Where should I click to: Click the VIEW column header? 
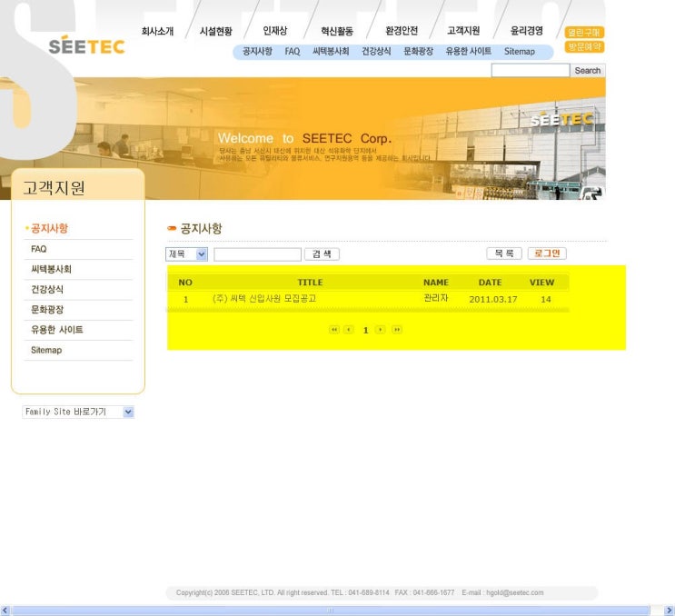point(541,283)
